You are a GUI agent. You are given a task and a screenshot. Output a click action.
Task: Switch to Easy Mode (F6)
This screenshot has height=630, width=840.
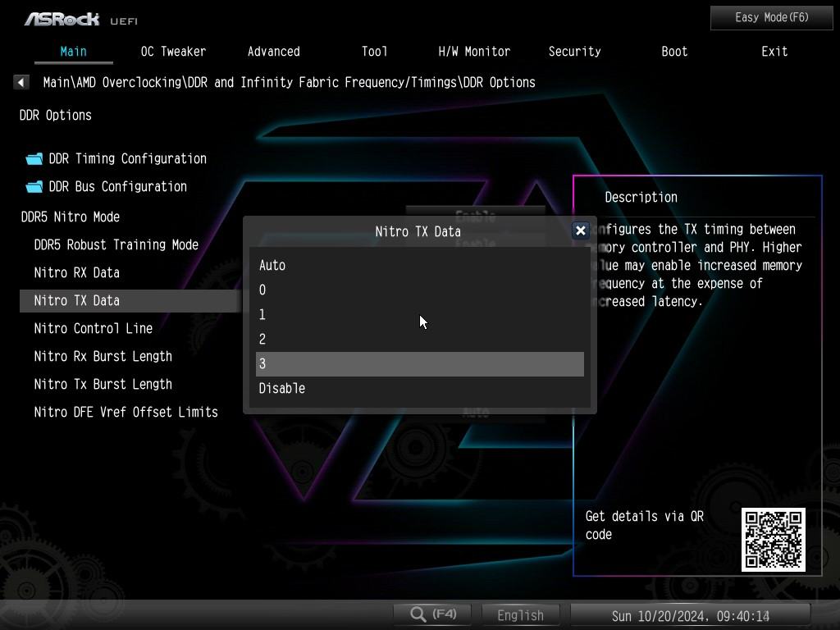point(771,18)
